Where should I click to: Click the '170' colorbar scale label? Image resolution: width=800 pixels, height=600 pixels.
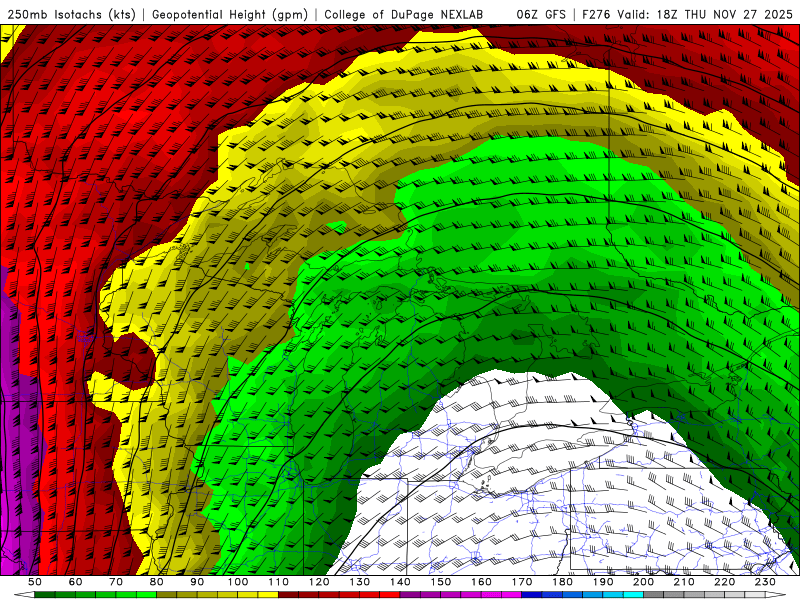521,582
